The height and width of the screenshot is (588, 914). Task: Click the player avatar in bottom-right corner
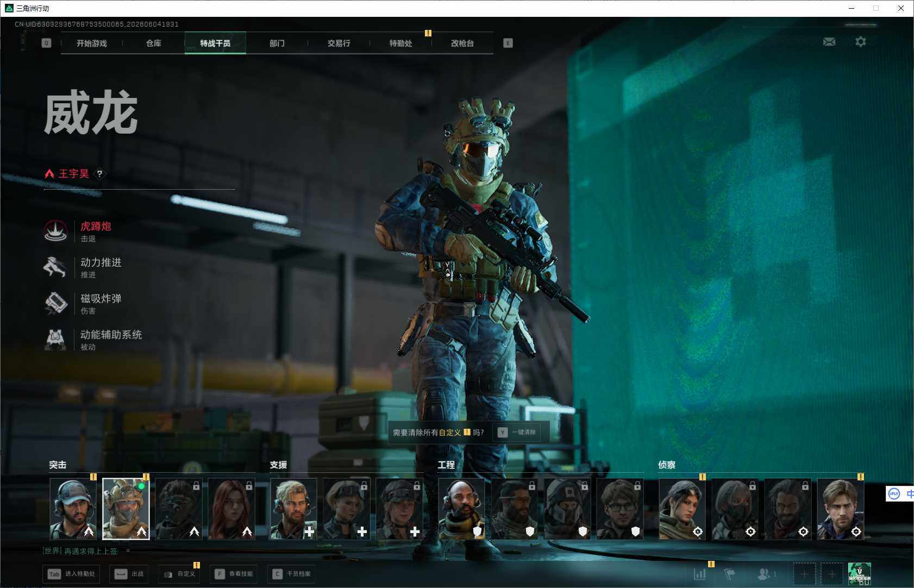(860, 574)
